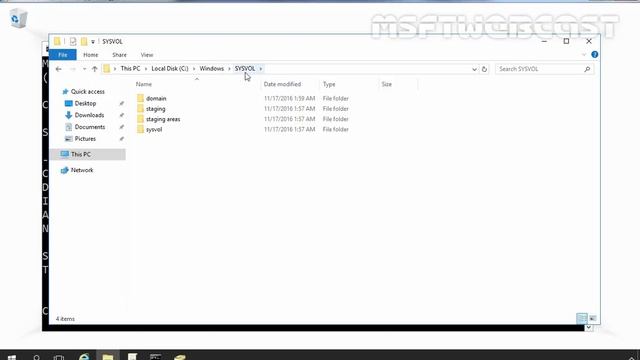Open the Windows Start menu
The height and width of the screenshot is (360, 640).
pyautogui.click(x=12, y=357)
